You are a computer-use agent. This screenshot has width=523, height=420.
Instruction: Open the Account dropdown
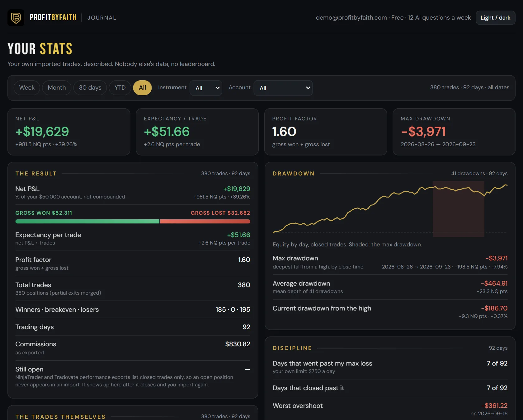pyautogui.click(x=283, y=88)
